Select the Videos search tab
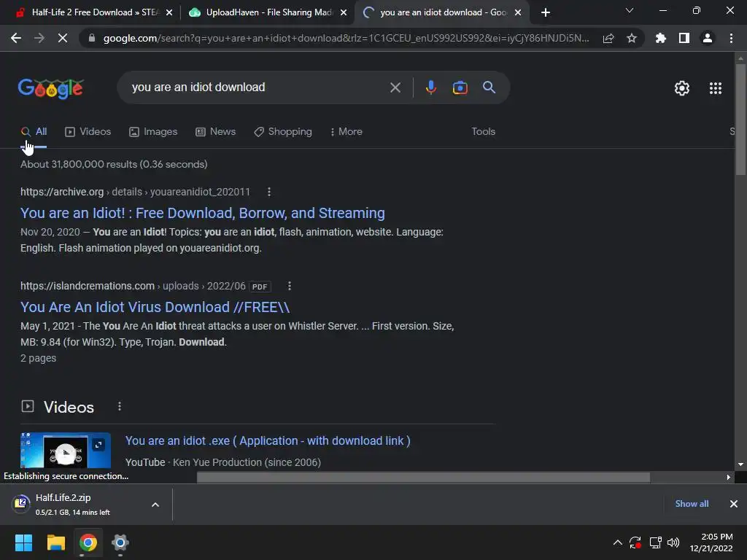This screenshot has height=560, width=747. click(x=88, y=132)
